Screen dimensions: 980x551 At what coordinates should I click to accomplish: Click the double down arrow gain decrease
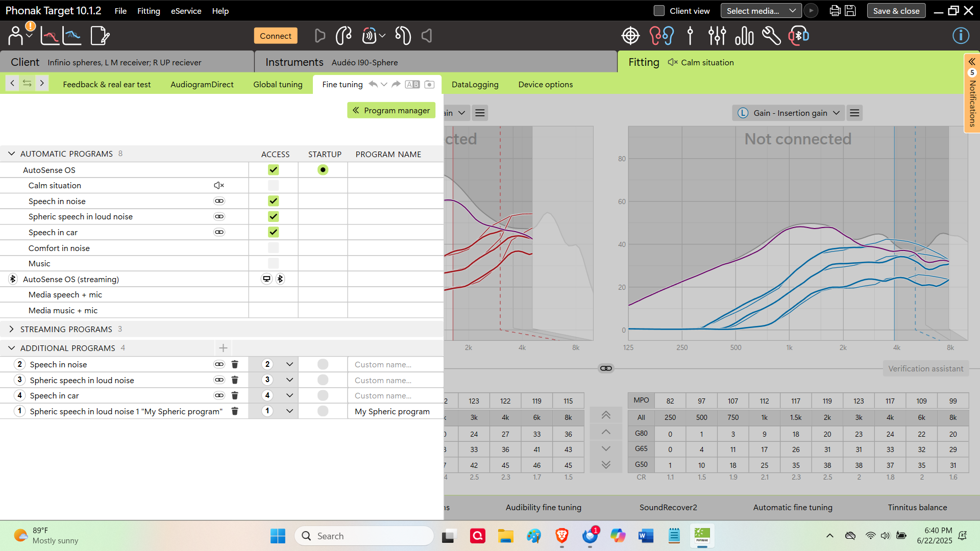click(606, 465)
